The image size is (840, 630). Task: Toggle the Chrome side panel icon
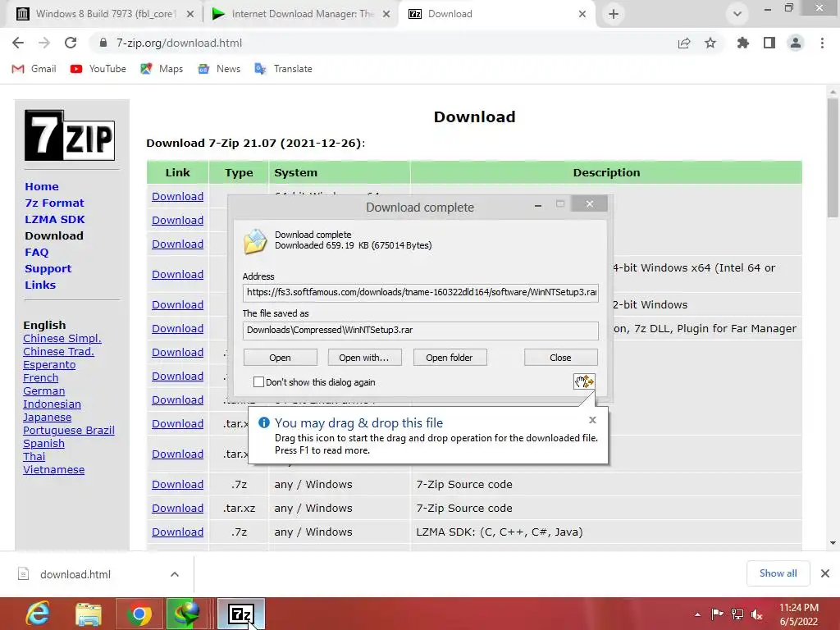tap(769, 43)
